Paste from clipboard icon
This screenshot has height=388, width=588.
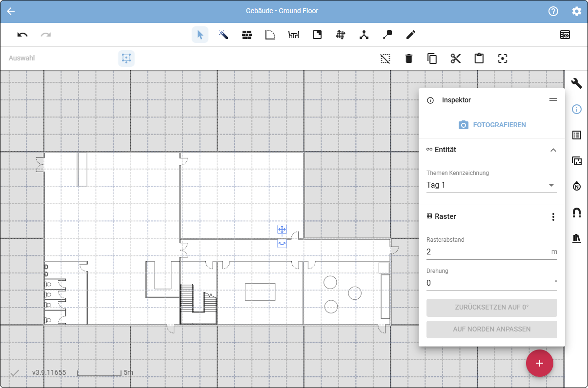tap(479, 58)
